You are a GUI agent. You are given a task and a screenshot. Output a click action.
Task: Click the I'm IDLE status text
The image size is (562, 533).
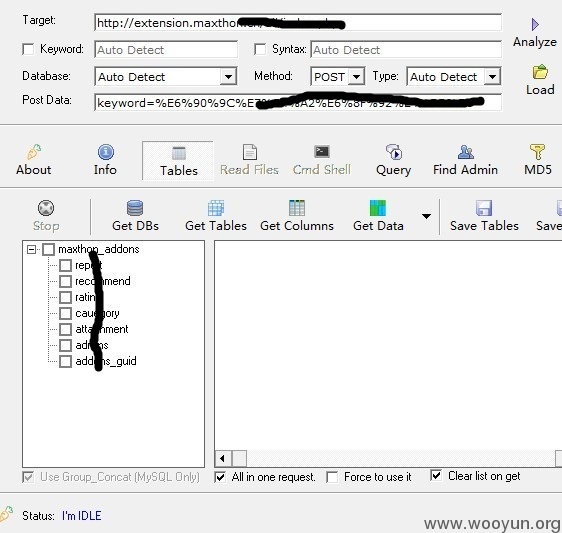(82, 516)
